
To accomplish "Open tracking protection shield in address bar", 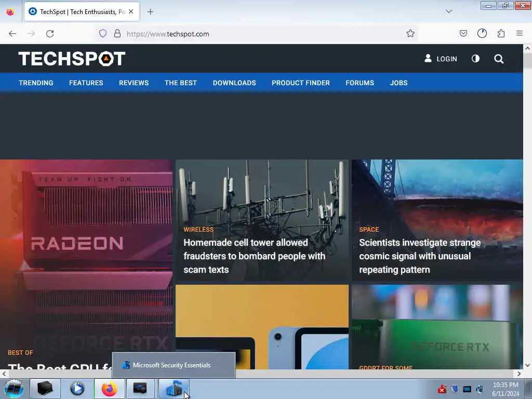I will [x=103, y=34].
